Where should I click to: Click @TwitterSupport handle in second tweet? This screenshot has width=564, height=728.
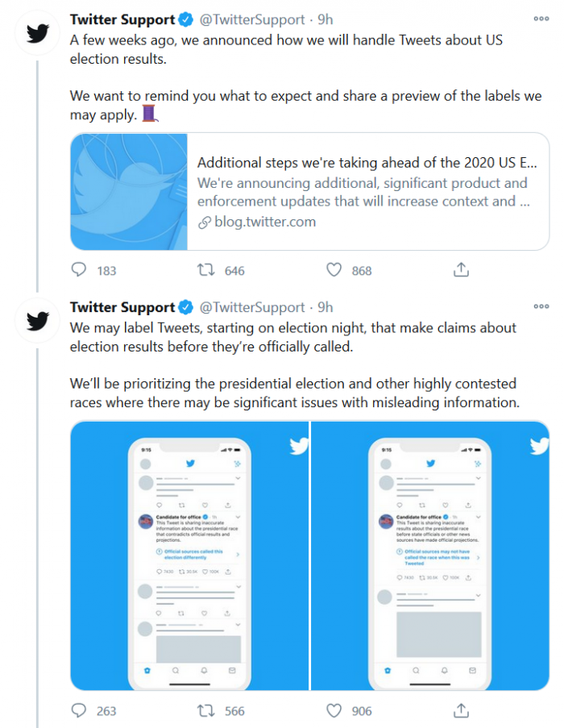pos(252,307)
